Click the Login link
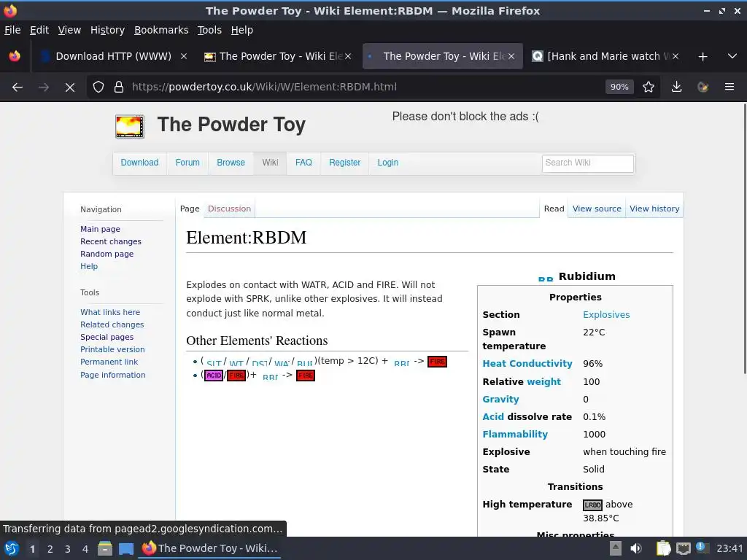The image size is (747, 560). [387, 163]
